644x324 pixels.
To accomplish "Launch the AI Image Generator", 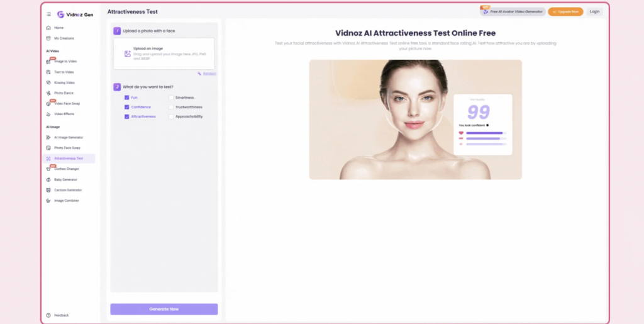I will coord(68,137).
